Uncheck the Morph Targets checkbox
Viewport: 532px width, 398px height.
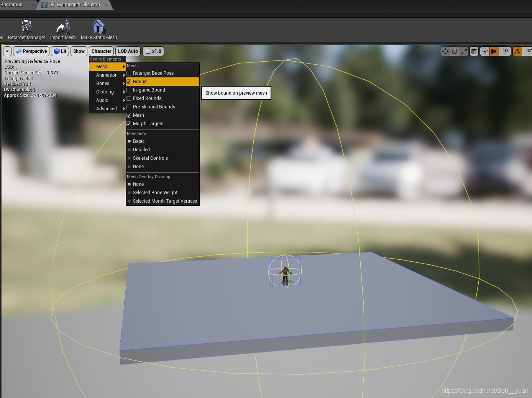tap(129, 124)
